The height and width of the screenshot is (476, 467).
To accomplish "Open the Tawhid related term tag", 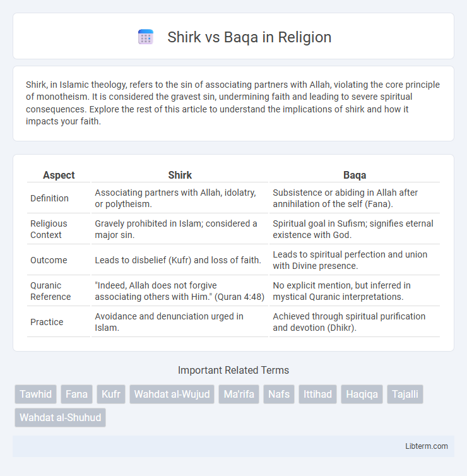I will coord(35,394).
